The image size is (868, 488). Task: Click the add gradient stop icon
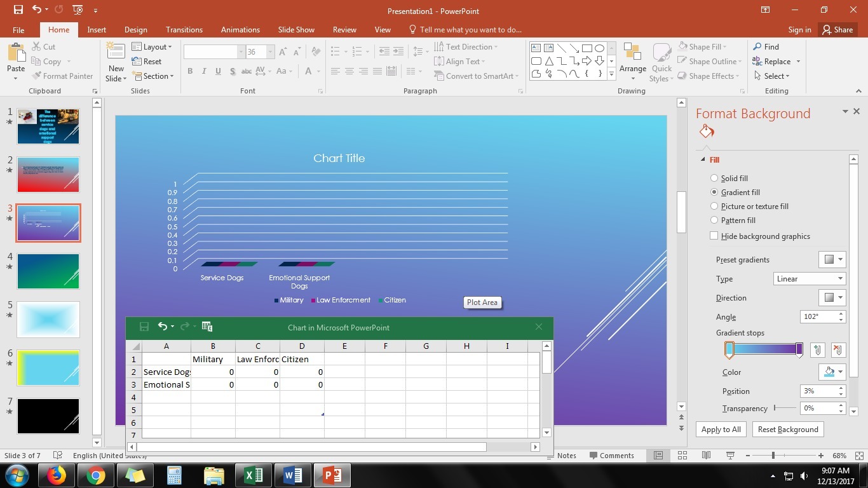tap(817, 350)
